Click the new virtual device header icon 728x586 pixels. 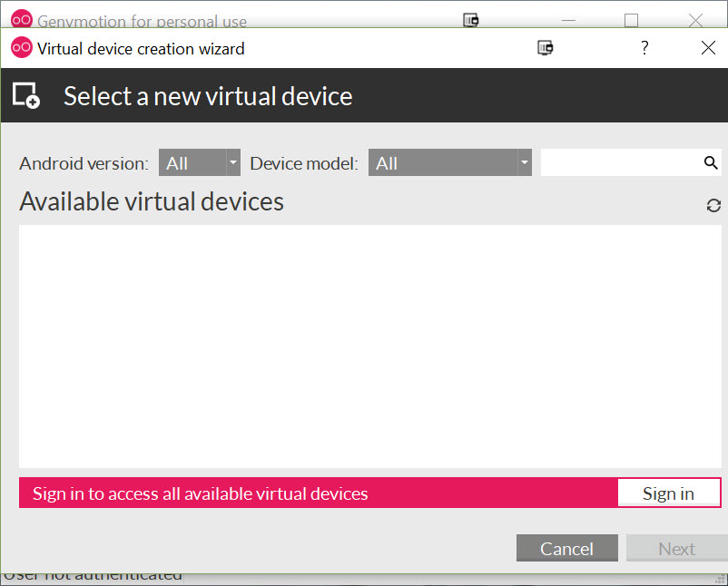[26, 95]
